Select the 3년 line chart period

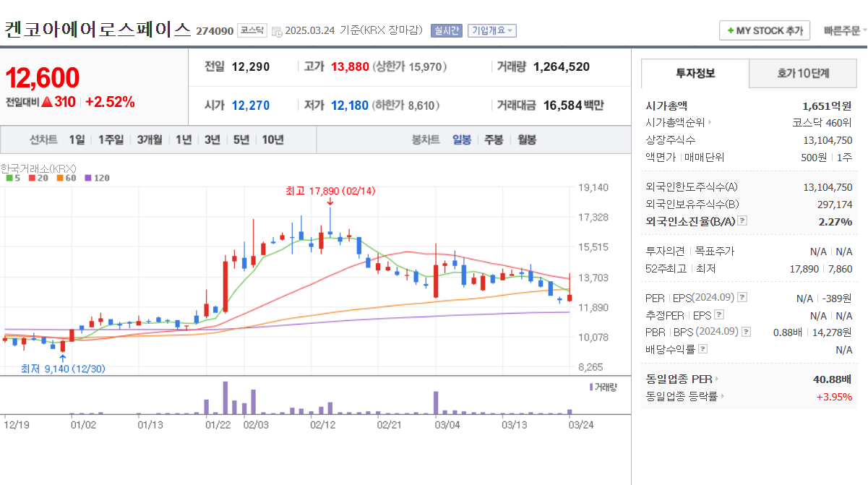[x=212, y=140]
